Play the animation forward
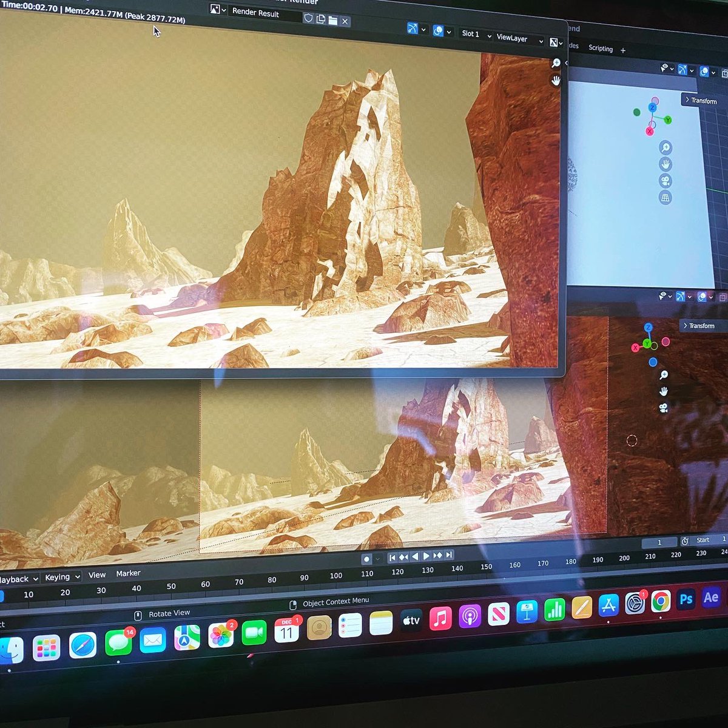 pos(426,555)
